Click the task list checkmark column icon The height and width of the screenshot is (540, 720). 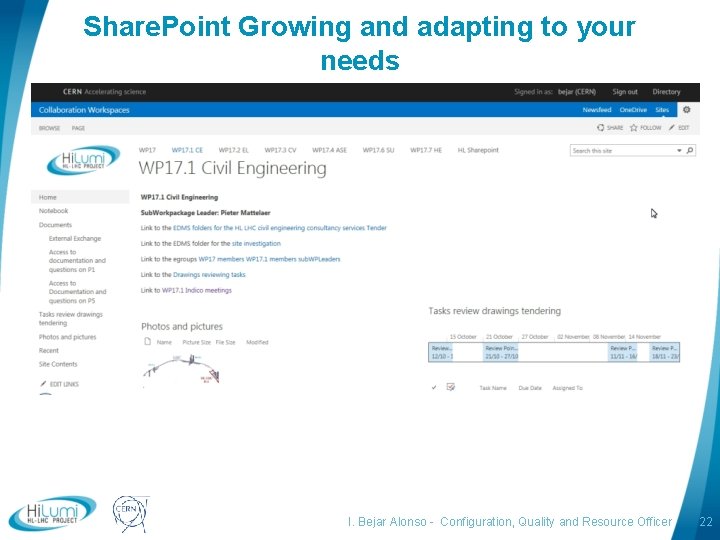434,388
